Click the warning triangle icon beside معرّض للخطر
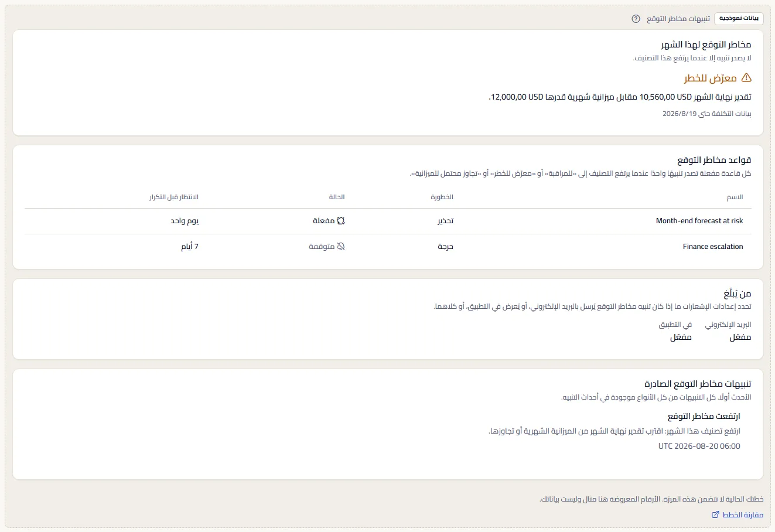Screen dimensions: 775x532 pos(746,78)
